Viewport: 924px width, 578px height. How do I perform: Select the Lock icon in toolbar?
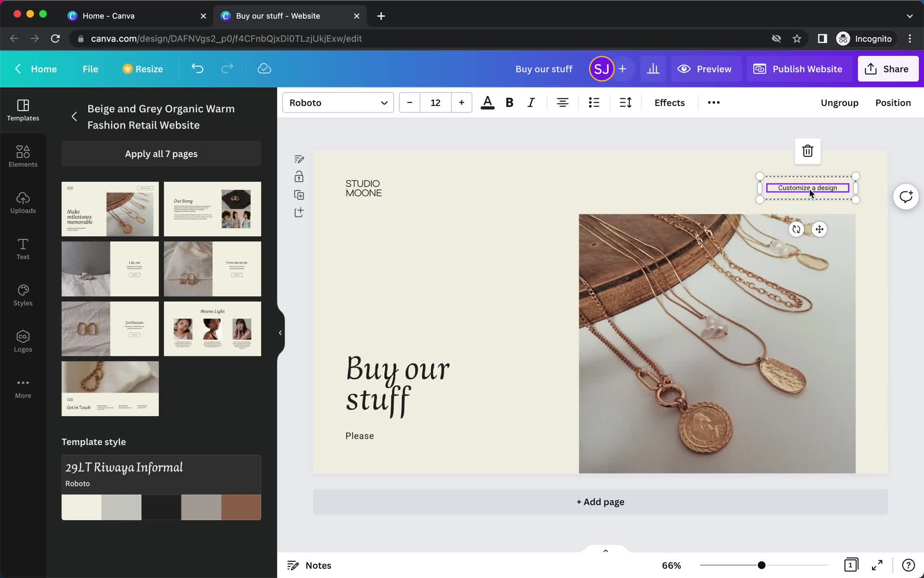(299, 176)
